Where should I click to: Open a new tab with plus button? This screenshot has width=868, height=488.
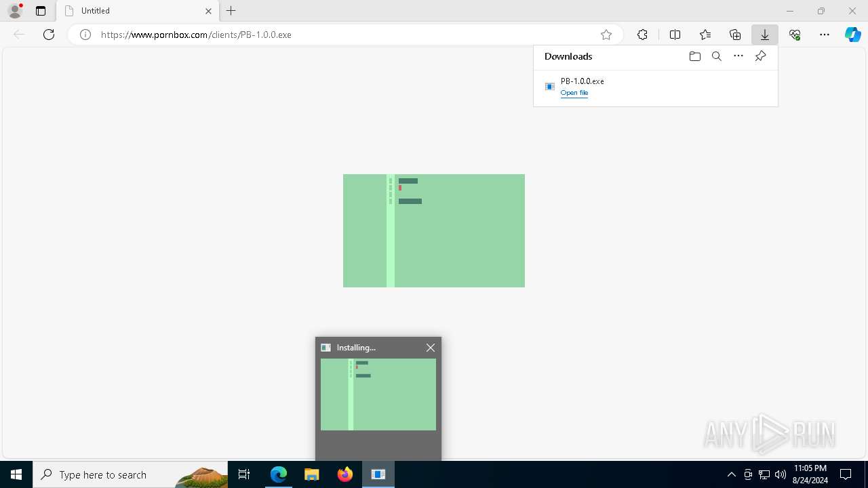[x=231, y=11]
